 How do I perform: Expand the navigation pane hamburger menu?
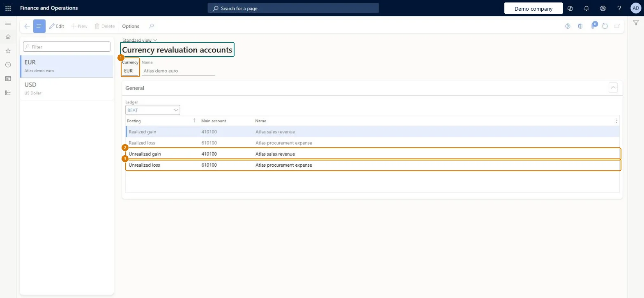coord(8,23)
